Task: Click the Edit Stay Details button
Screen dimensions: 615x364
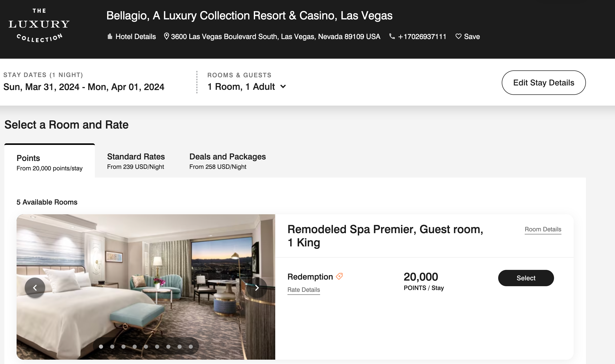Action: [x=544, y=83]
